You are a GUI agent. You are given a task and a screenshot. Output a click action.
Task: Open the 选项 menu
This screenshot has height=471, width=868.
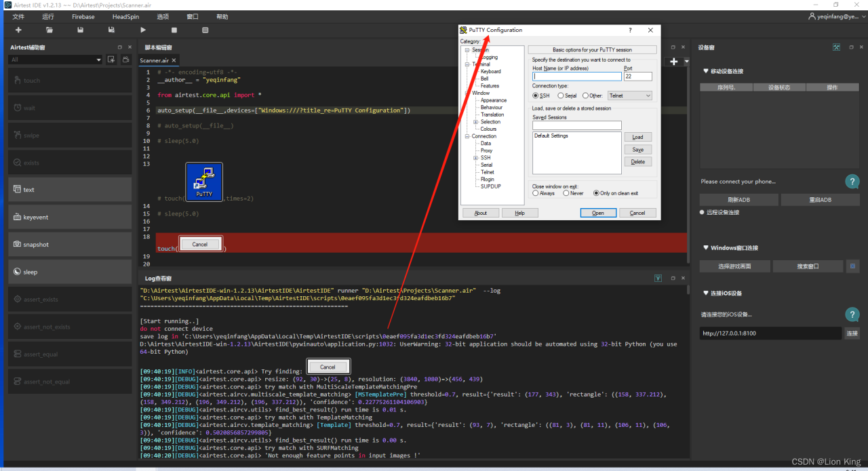click(163, 16)
